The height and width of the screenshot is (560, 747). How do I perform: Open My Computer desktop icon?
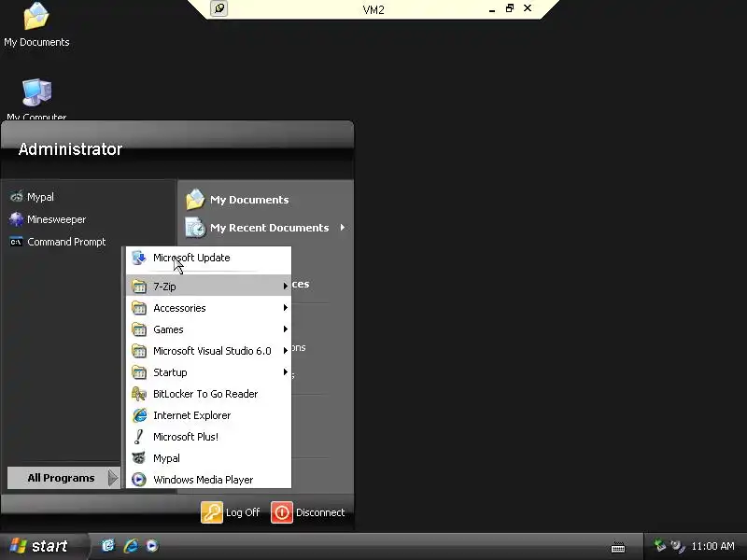coord(36,99)
